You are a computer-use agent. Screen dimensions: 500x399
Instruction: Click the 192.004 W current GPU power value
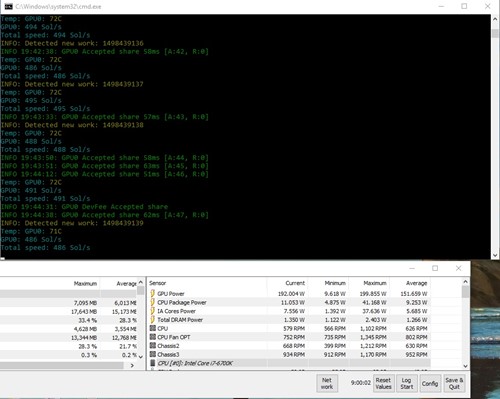coord(291,294)
